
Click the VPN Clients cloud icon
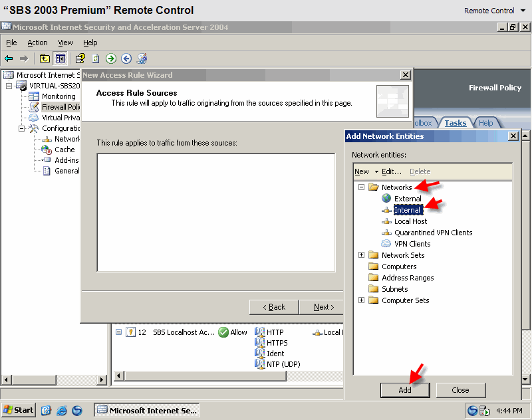[x=386, y=243]
